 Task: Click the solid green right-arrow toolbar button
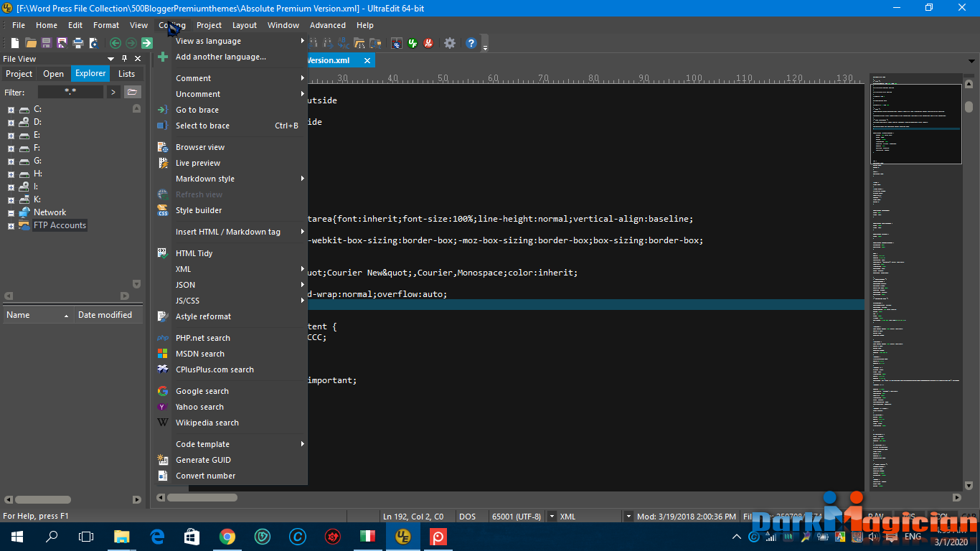pos(147,43)
